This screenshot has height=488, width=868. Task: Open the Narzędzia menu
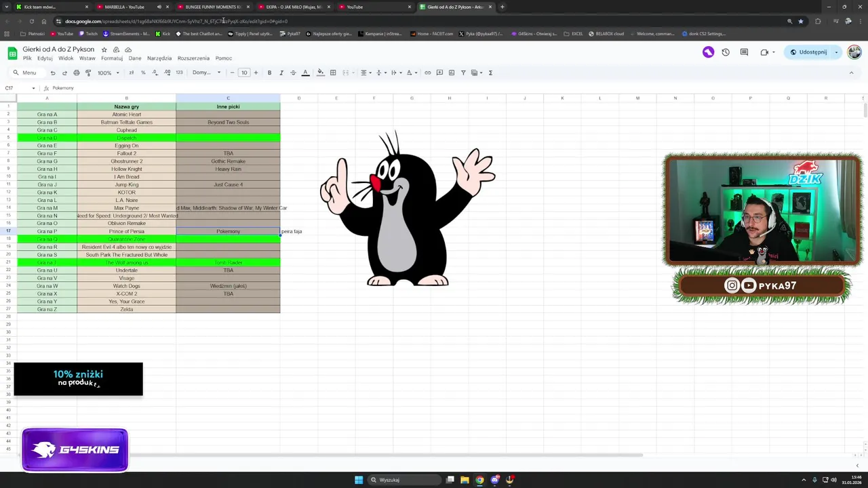point(159,58)
